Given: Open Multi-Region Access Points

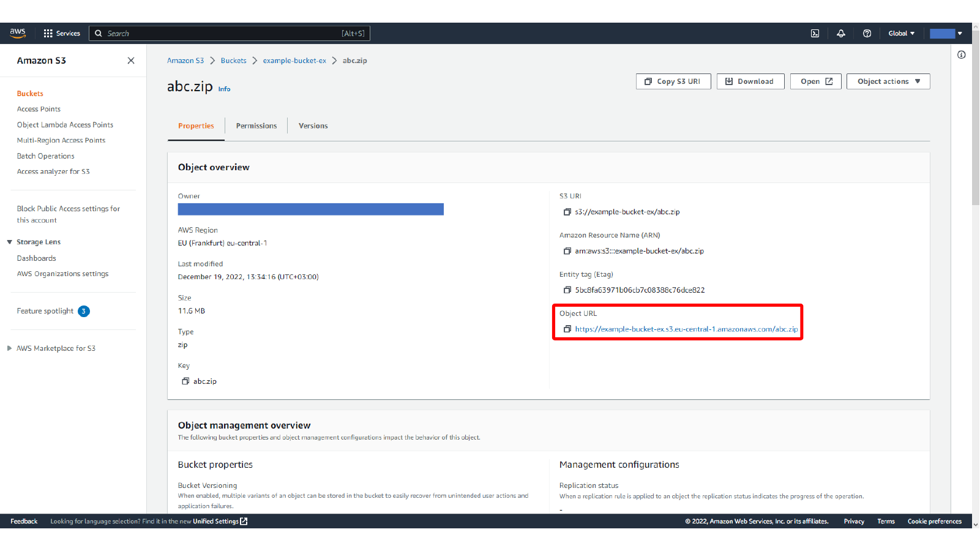Looking at the screenshot, I should tap(61, 141).
